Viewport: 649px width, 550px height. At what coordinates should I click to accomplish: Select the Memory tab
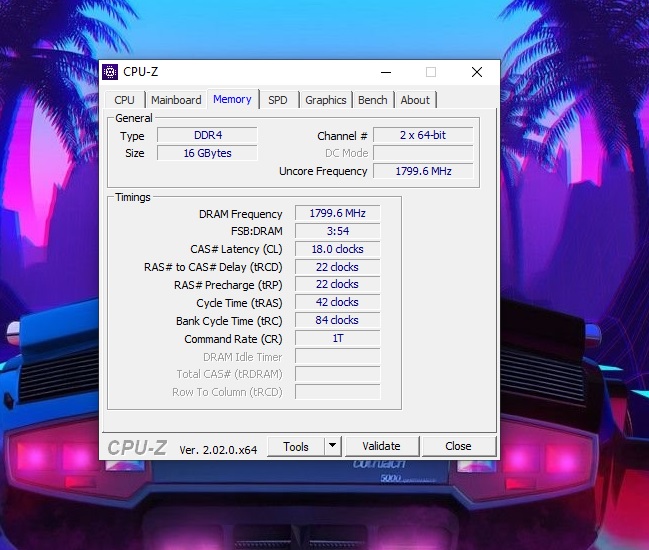click(232, 99)
